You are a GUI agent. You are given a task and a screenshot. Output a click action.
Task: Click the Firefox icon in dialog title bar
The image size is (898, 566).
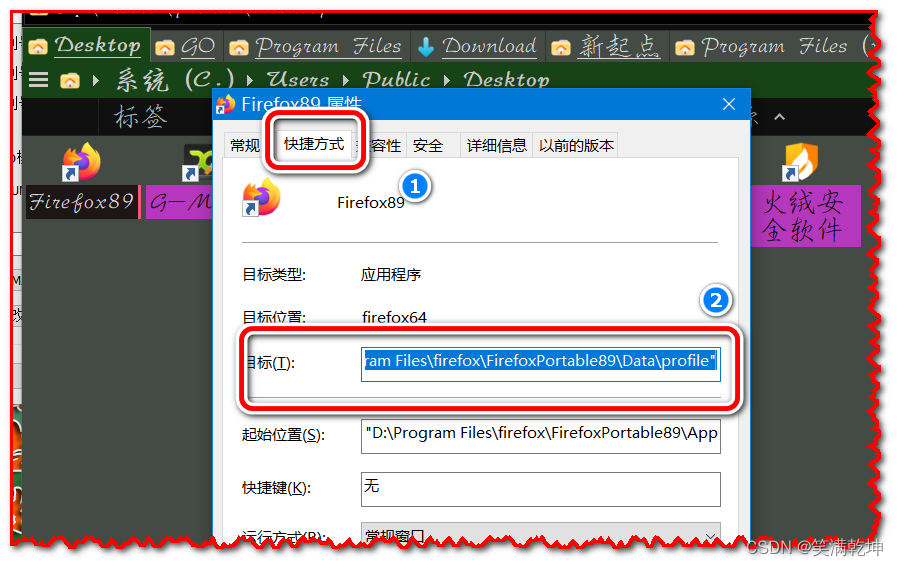tap(225, 104)
